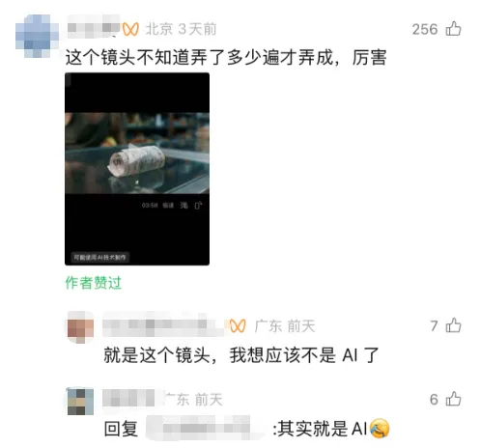Open the third commenter's avatar
480x448 pixels.
pyautogui.click(x=80, y=401)
